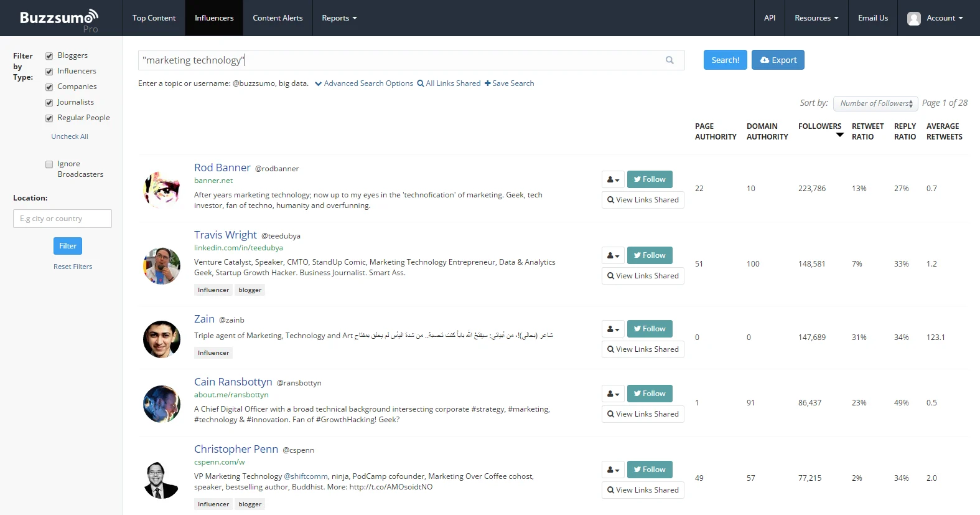
Task: Open Rod Banner's name link
Action: (222, 168)
